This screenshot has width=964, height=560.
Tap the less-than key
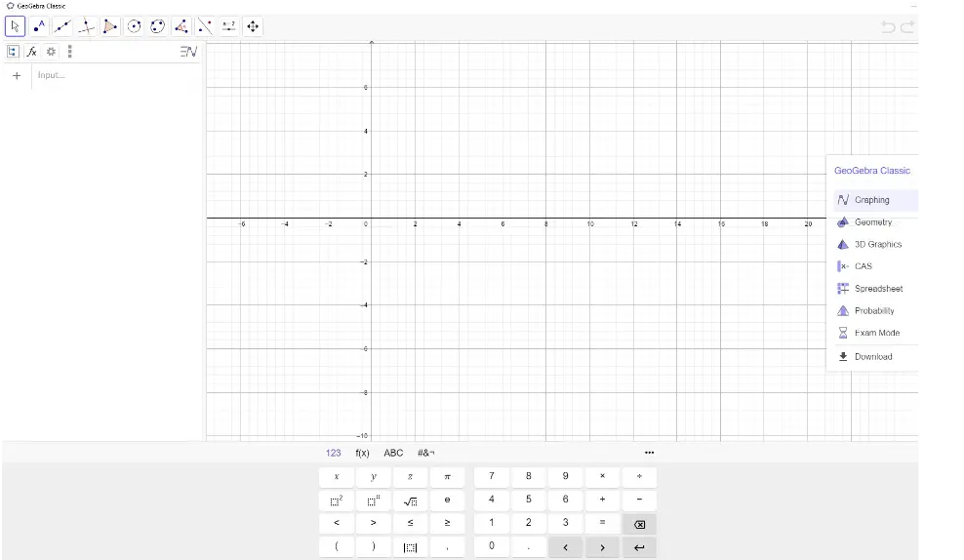click(337, 523)
